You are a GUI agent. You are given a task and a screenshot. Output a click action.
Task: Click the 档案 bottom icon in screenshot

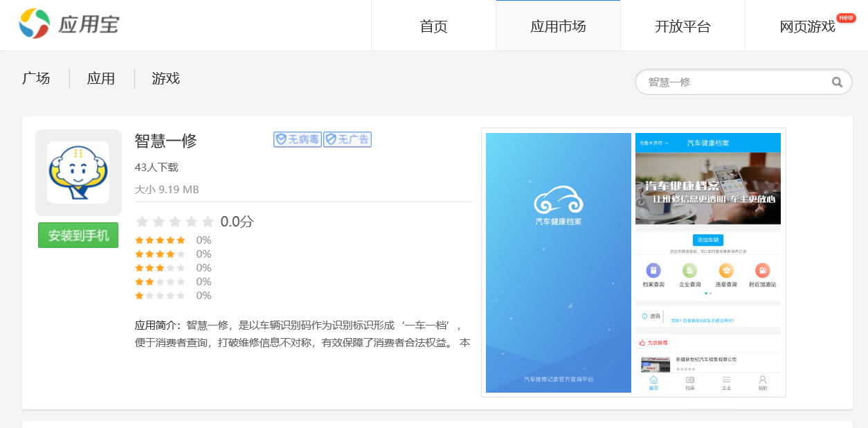click(x=690, y=383)
